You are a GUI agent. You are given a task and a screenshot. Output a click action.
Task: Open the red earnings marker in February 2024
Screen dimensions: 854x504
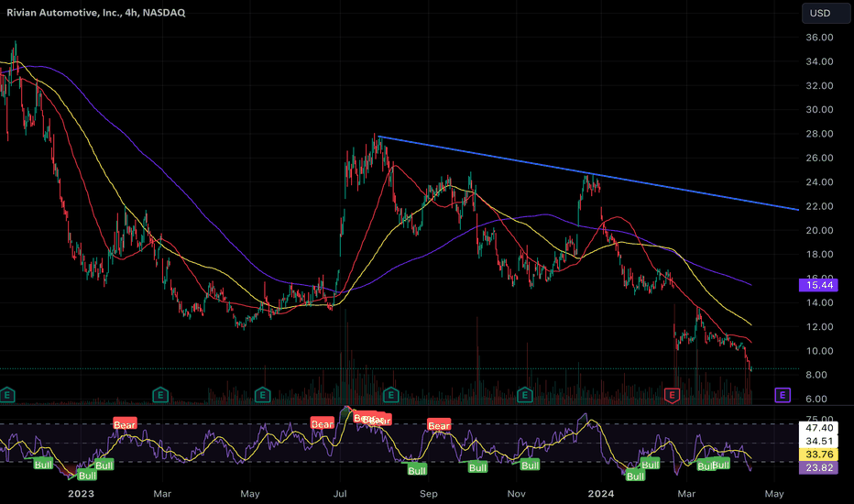(x=672, y=395)
